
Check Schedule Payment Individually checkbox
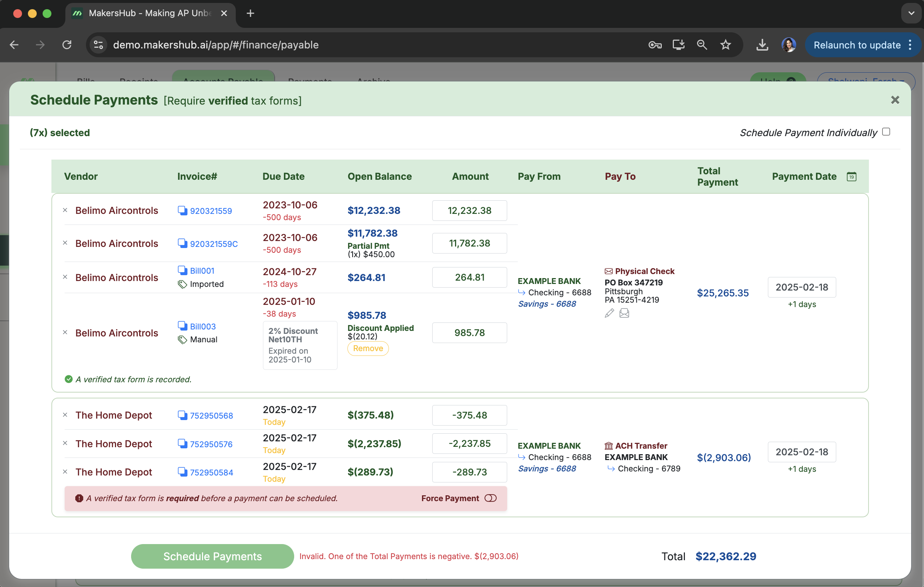pyautogui.click(x=886, y=132)
